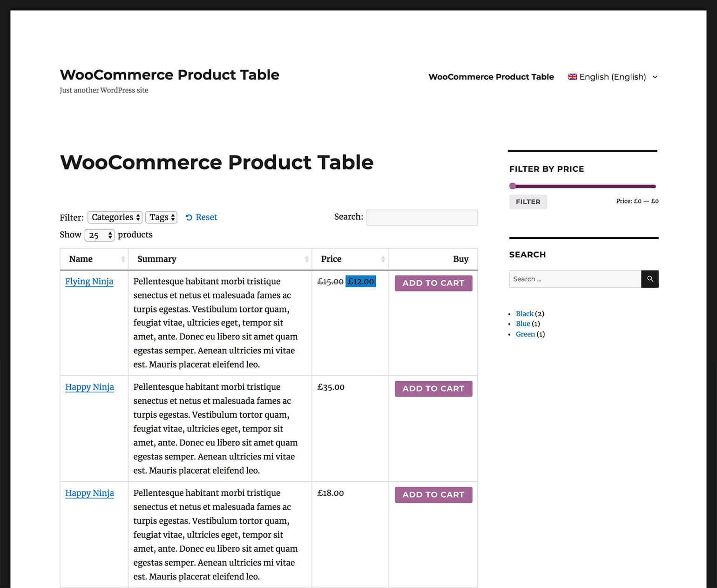Screen dimensions: 717x588
Task: Click the price range slider handle
Action: pyautogui.click(x=513, y=186)
